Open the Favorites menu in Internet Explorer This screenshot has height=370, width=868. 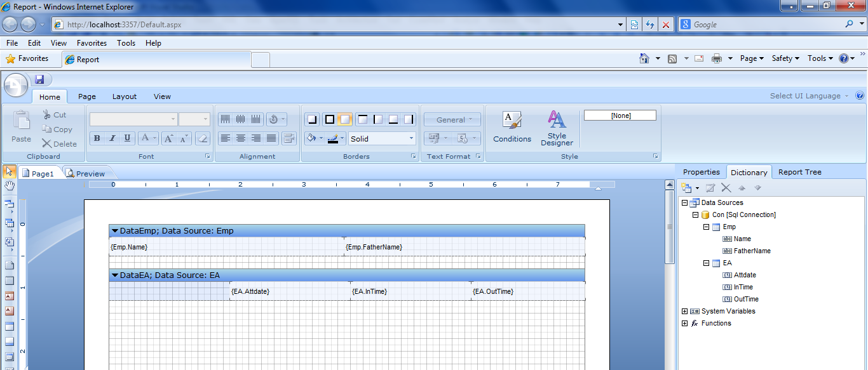[x=92, y=43]
